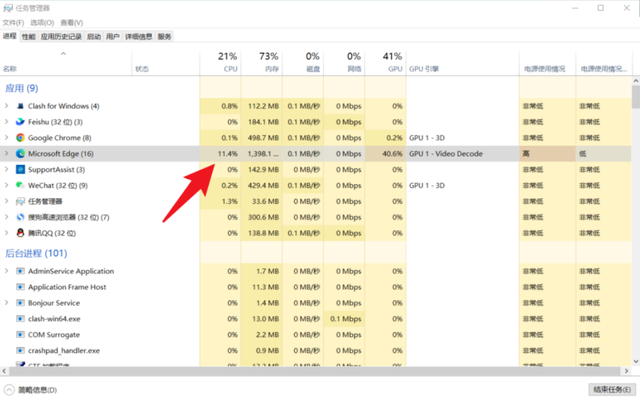Switch to the 启动 tab
The image size is (640, 401).
[x=94, y=37]
